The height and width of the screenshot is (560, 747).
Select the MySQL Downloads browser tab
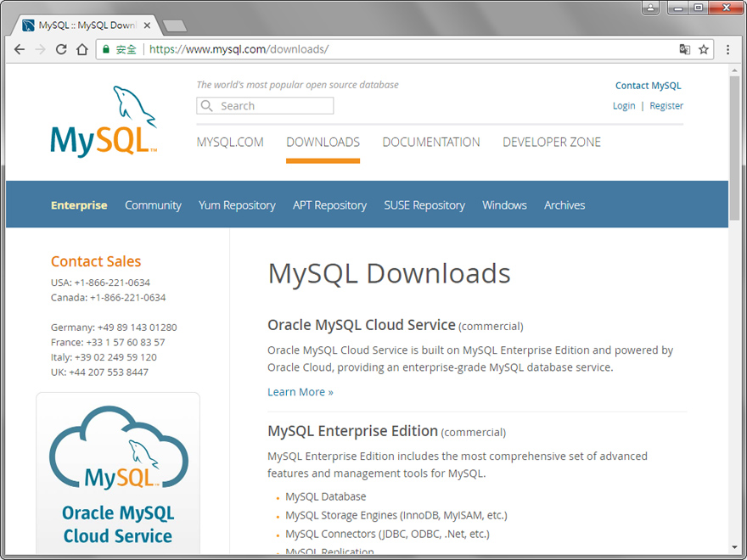tap(86, 25)
